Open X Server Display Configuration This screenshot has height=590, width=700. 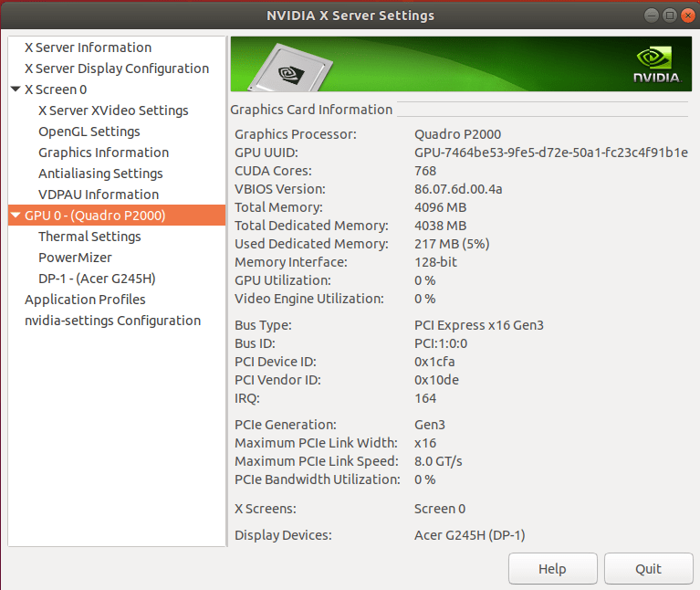[117, 68]
